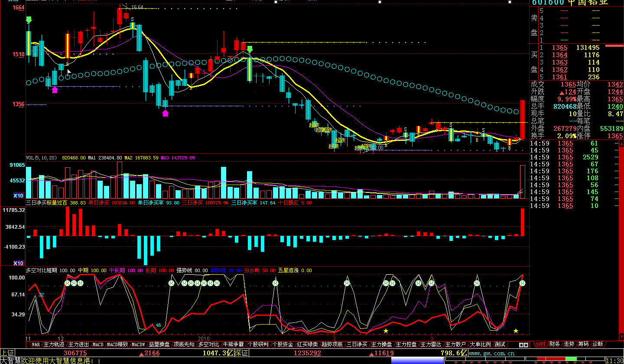Select the 红买绿卖 indicator tab
The width and height of the screenshot is (624, 364).
pos(308,344)
